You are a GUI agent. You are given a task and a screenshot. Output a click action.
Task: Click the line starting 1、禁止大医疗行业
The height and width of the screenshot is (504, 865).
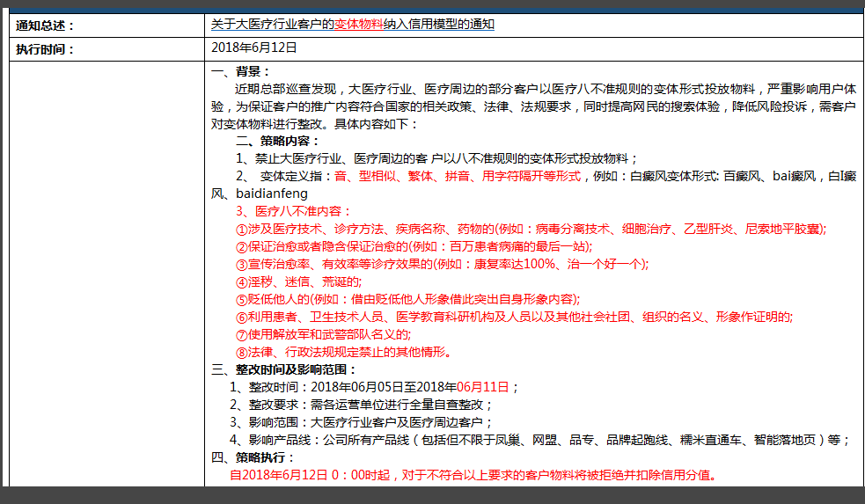[437, 158]
